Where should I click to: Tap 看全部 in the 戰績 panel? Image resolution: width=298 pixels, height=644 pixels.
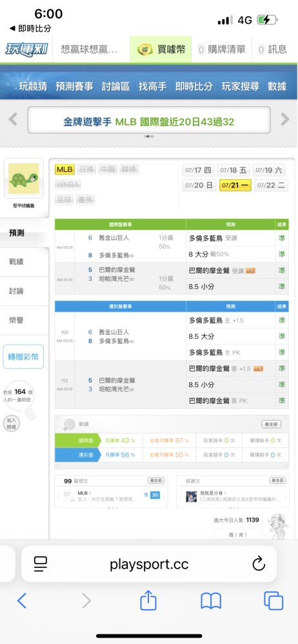tap(272, 424)
